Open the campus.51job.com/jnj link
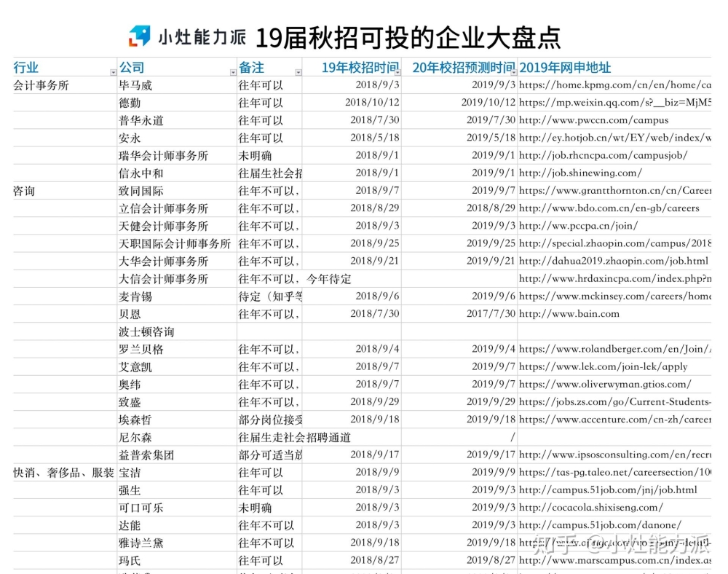This screenshot has height=574, width=728. click(x=608, y=491)
